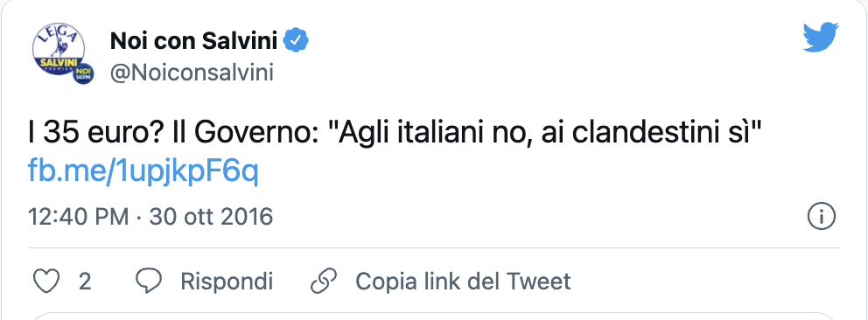
Task: Choose Copia link del Tweet
Action: pos(463,282)
